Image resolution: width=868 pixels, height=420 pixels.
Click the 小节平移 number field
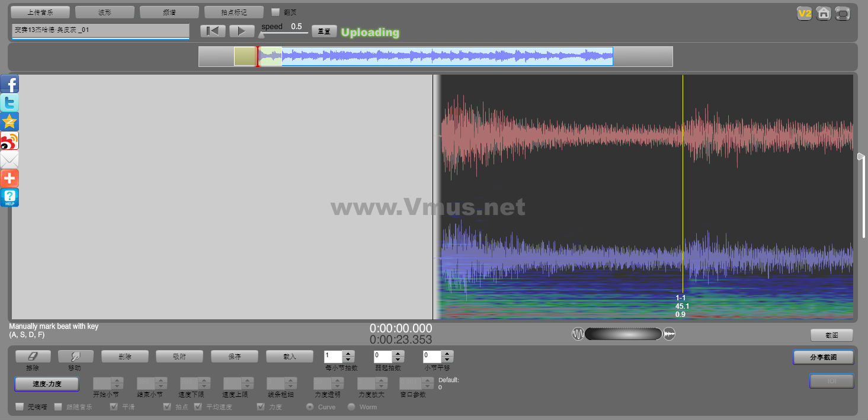pyautogui.click(x=433, y=357)
